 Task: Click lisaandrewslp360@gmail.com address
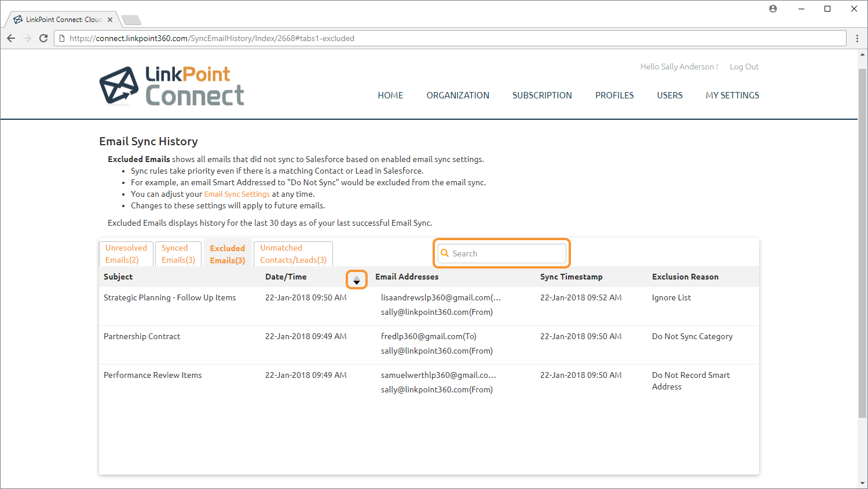pos(441,297)
